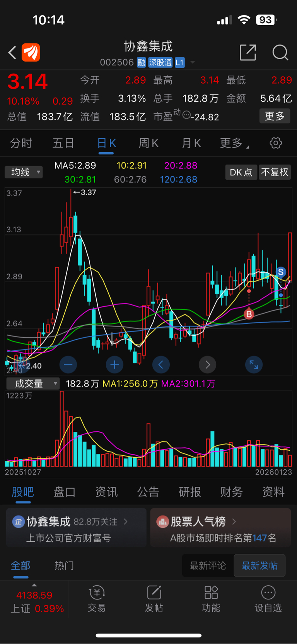Tap the 市盈 dynamic info icon

(x=186, y=115)
